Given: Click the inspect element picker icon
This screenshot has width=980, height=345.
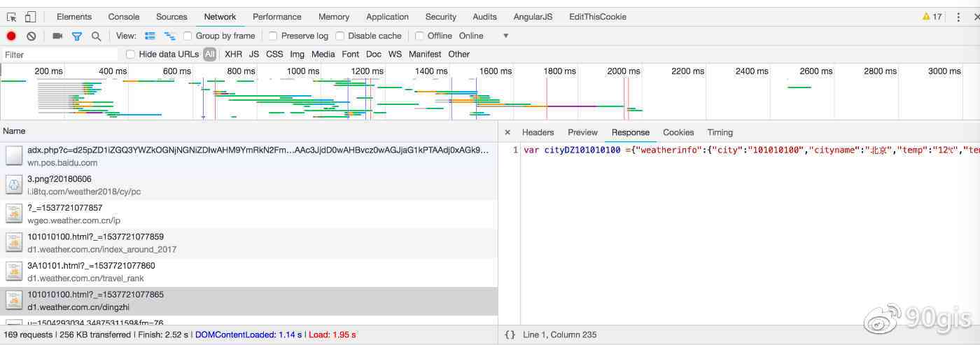Looking at the screenshot, I should point(12,17).
